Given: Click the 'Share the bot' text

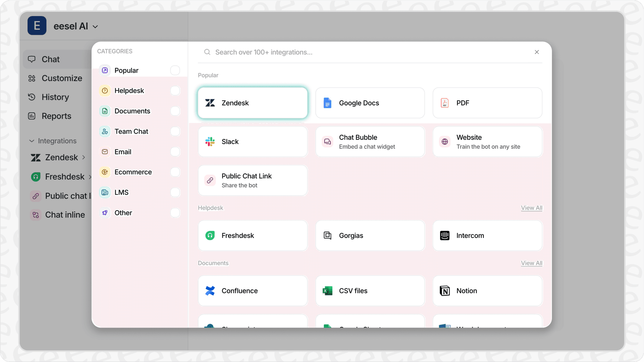Looking at the screenshot, I should point(239,185).
